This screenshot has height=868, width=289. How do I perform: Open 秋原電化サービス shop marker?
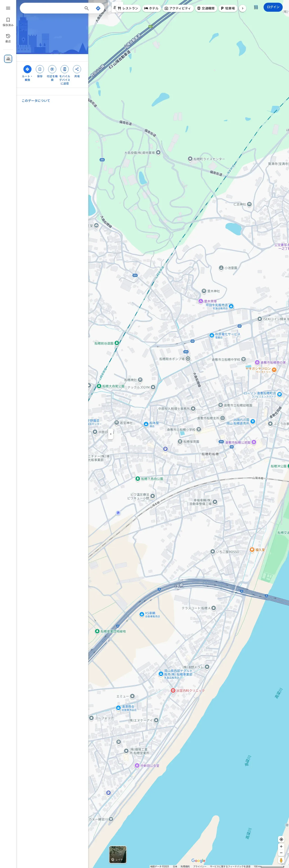(212, 335)
